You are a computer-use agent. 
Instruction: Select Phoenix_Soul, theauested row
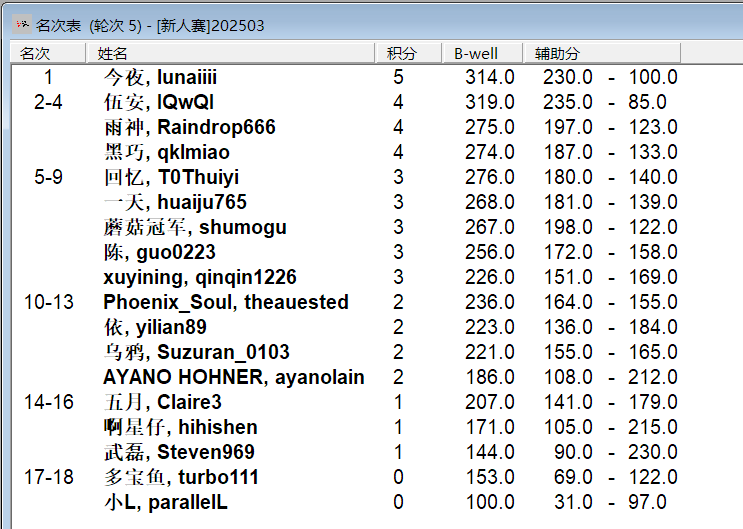pos(226,303)
